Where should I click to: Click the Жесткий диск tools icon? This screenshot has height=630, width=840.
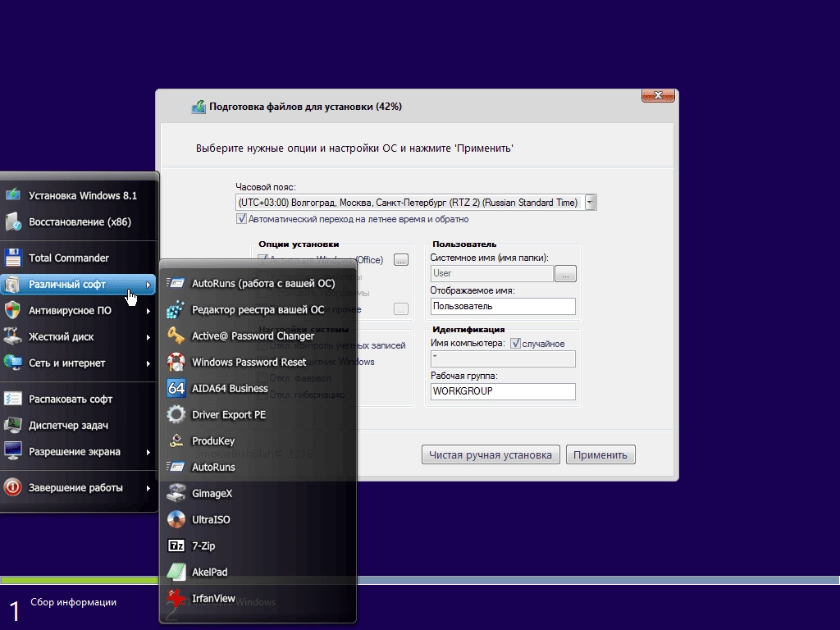point(13,336)
